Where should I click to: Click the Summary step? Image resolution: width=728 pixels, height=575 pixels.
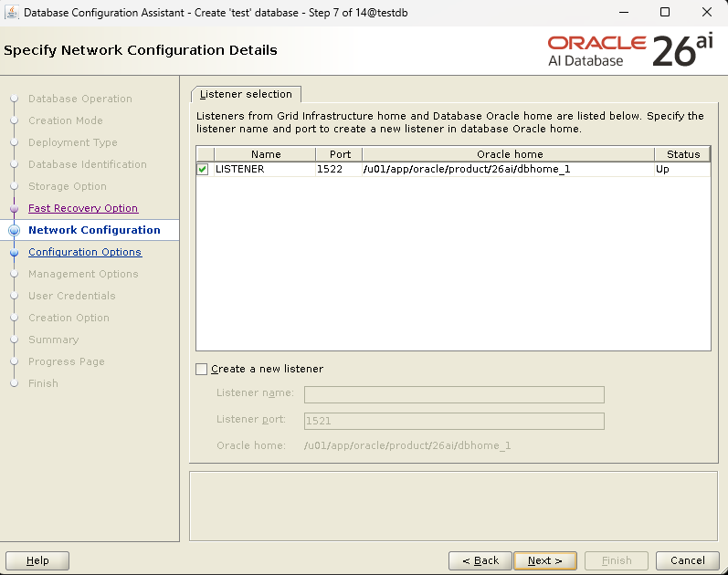pos(53,340)
